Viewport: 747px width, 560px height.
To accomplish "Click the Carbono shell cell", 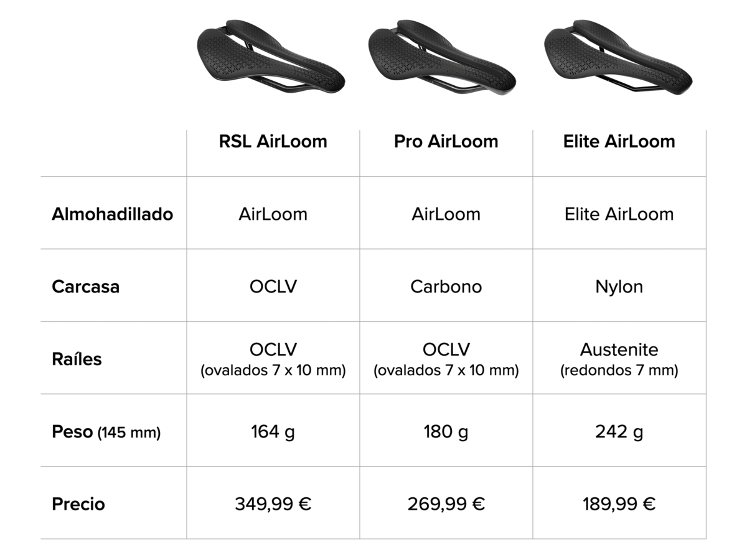I will [x=446, y=287].
